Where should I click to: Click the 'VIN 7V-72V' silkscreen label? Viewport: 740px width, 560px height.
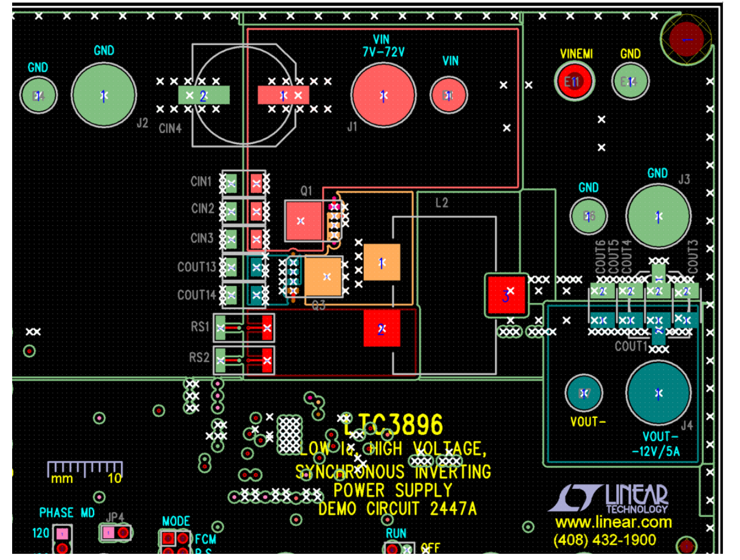383,46
